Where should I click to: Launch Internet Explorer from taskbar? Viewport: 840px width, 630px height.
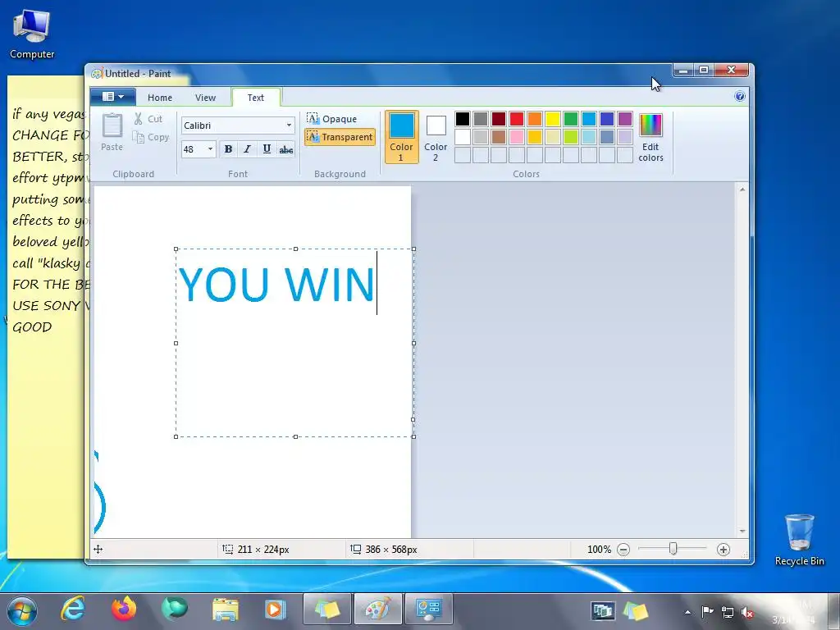point(73,609)
